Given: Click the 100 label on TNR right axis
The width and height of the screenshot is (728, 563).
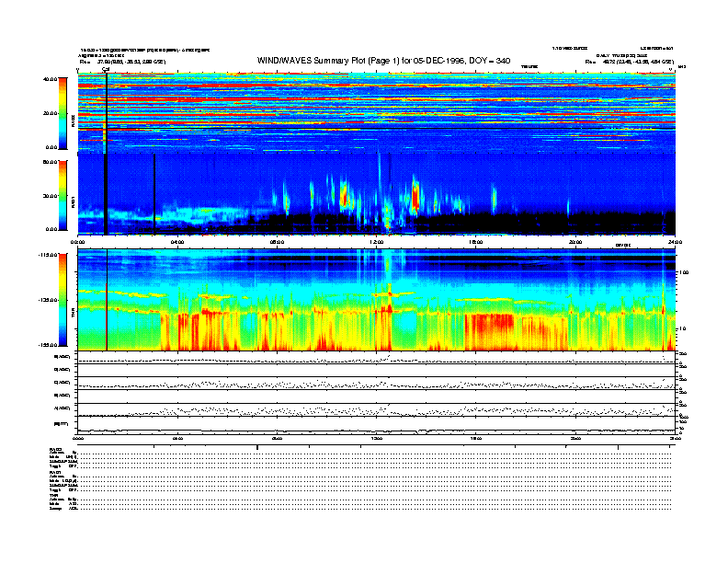Looking at the screenshot, I should [683, 272].
